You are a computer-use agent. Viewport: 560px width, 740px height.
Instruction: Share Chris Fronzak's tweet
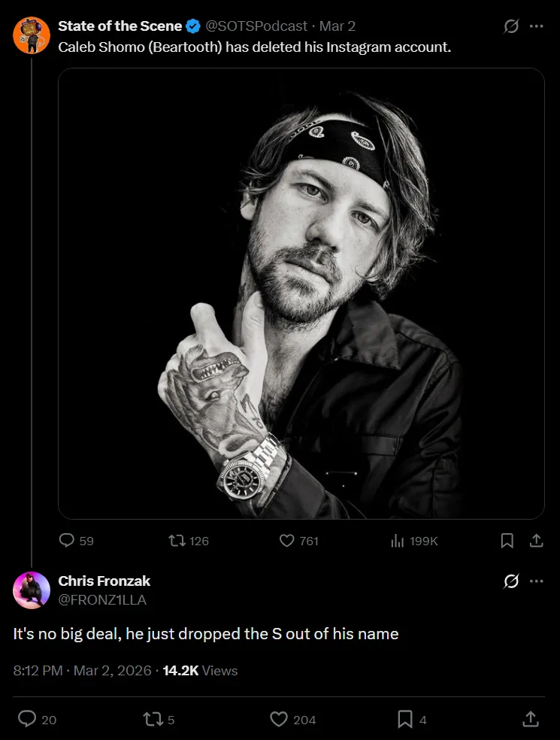[531, 720]
